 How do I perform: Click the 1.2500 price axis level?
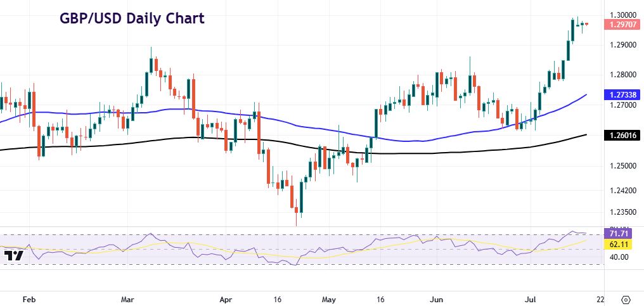coord(622,166)
